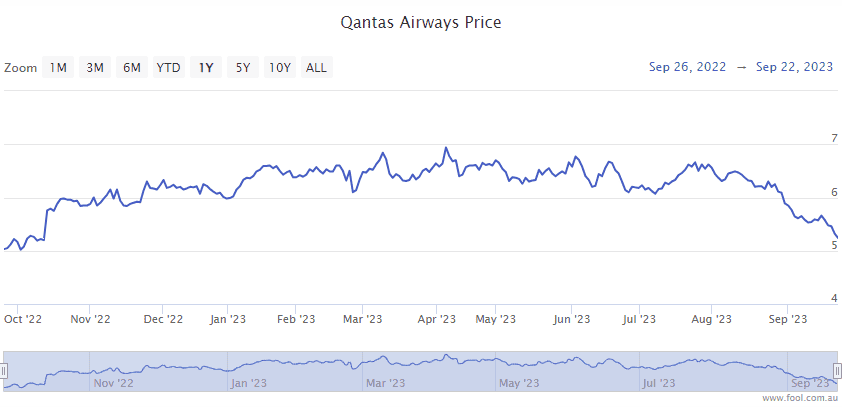Edit the start date Sep 26, 2022
Screen dimensions: 842x407
coord(687,68)
